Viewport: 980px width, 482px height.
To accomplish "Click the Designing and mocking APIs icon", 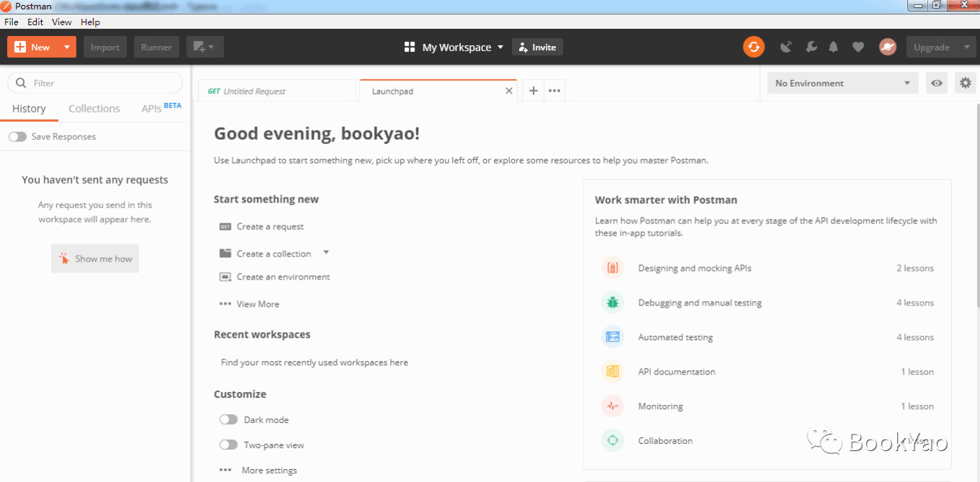I will point(613,268).
